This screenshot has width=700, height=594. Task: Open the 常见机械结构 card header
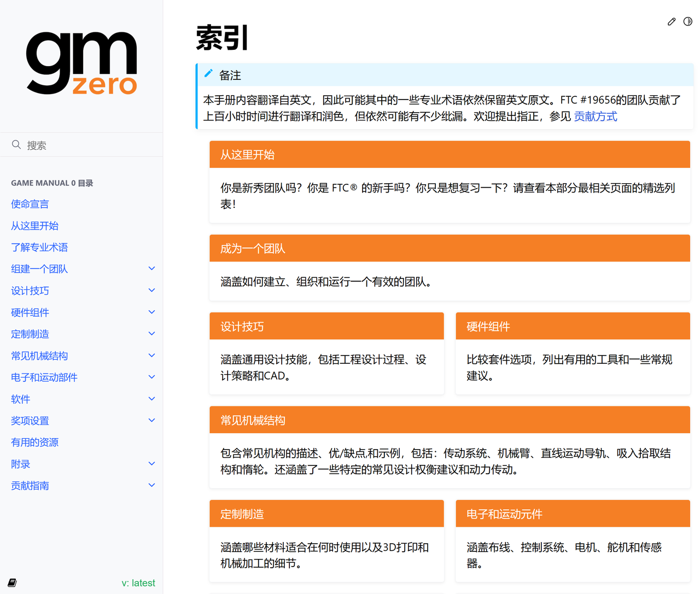coord(449,420)
